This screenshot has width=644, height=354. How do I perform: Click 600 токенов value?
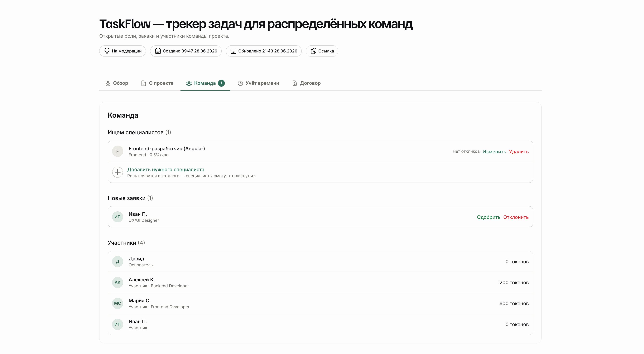514,304
